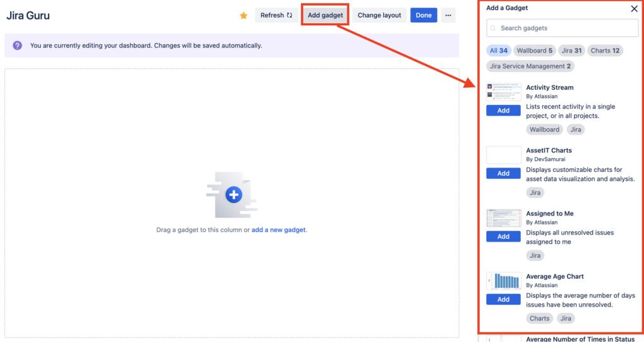
Task: Click the Average Age Chart bar thumbnail
Action: click(x=504, y=281)
